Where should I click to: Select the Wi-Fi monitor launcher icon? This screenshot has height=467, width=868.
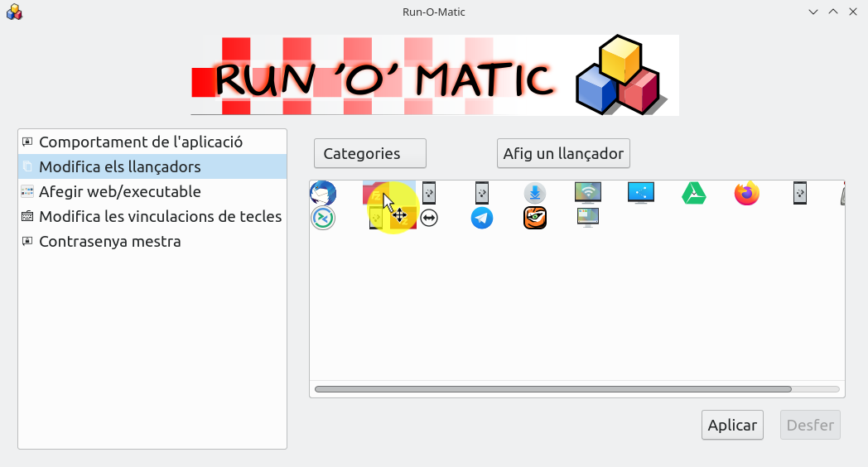[x=588, y=193]
